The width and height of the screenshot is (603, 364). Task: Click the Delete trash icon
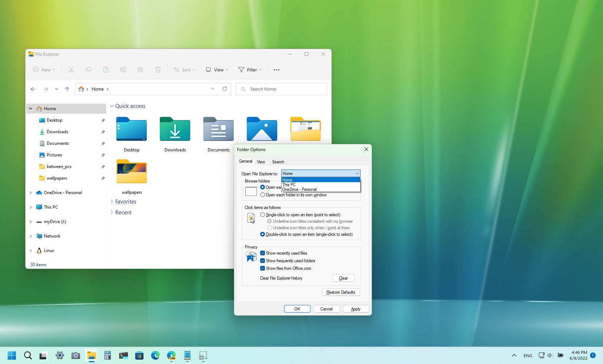158,70
